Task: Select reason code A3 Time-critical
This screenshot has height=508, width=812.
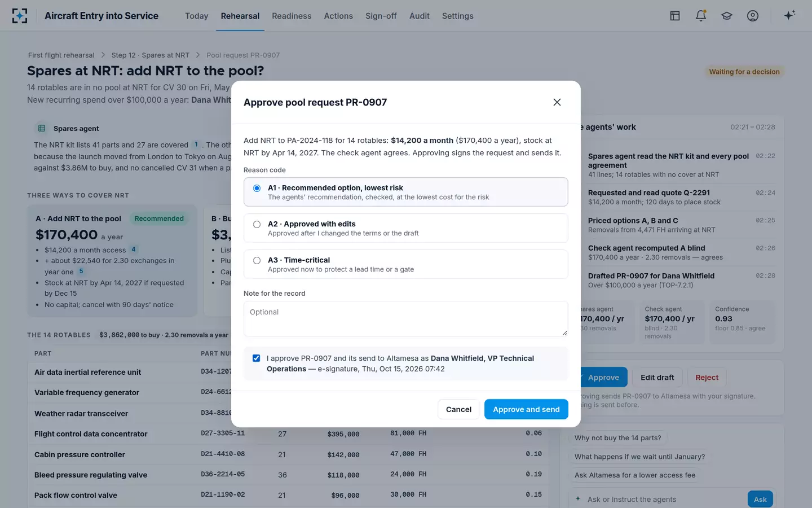Action: [406, 264]
